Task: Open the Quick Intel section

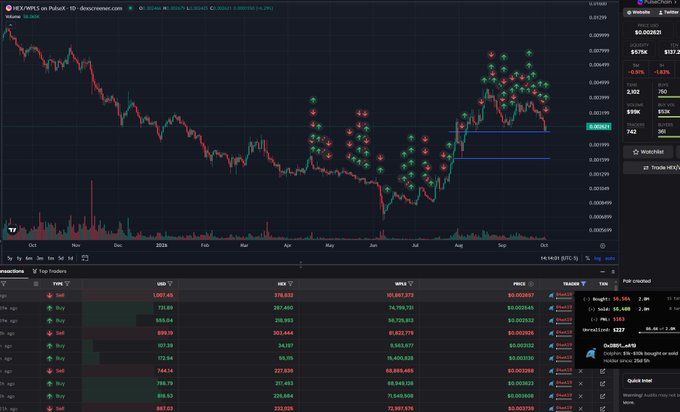Action: [640, 381]
